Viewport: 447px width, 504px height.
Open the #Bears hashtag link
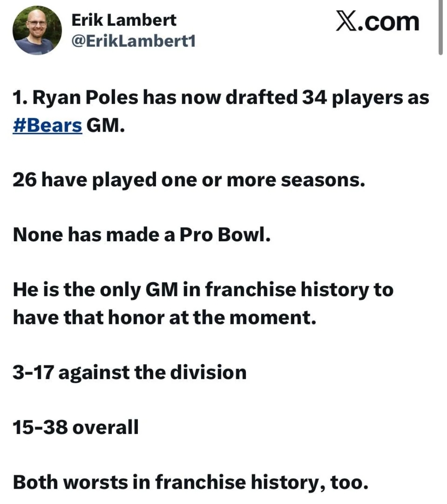47,125
